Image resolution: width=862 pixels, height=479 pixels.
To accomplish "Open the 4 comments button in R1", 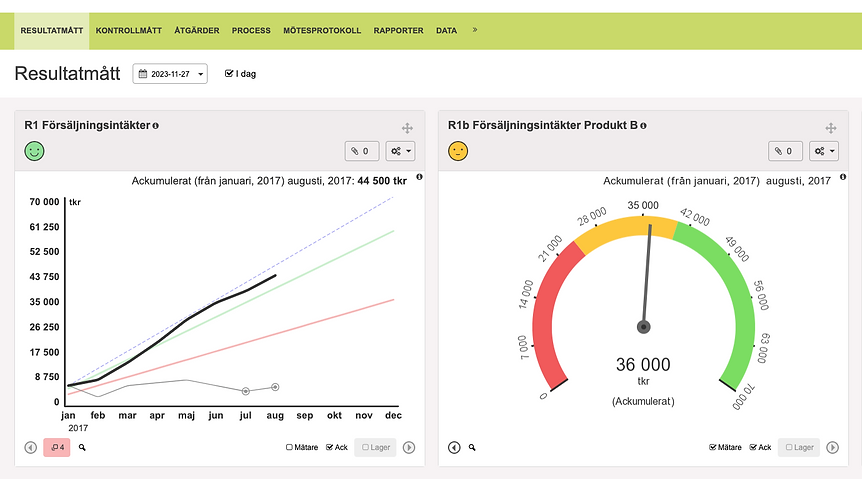I will tap(57, 448).
